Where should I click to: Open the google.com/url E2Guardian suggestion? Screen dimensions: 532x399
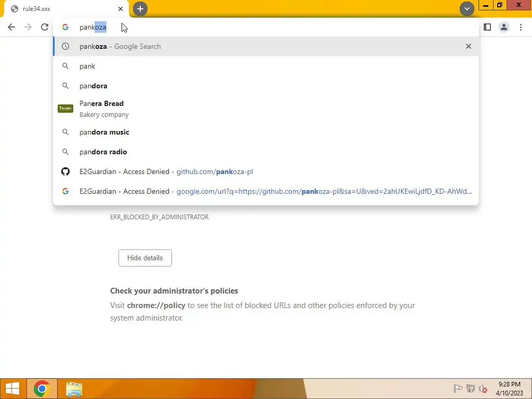pyautogui.click(x=266, y=191)
